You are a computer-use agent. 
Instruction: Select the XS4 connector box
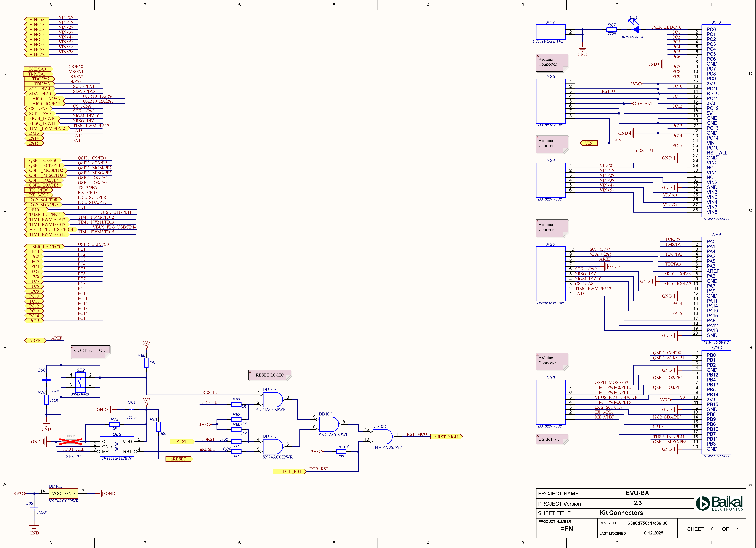pyautogui.click(x=551, y=180)
